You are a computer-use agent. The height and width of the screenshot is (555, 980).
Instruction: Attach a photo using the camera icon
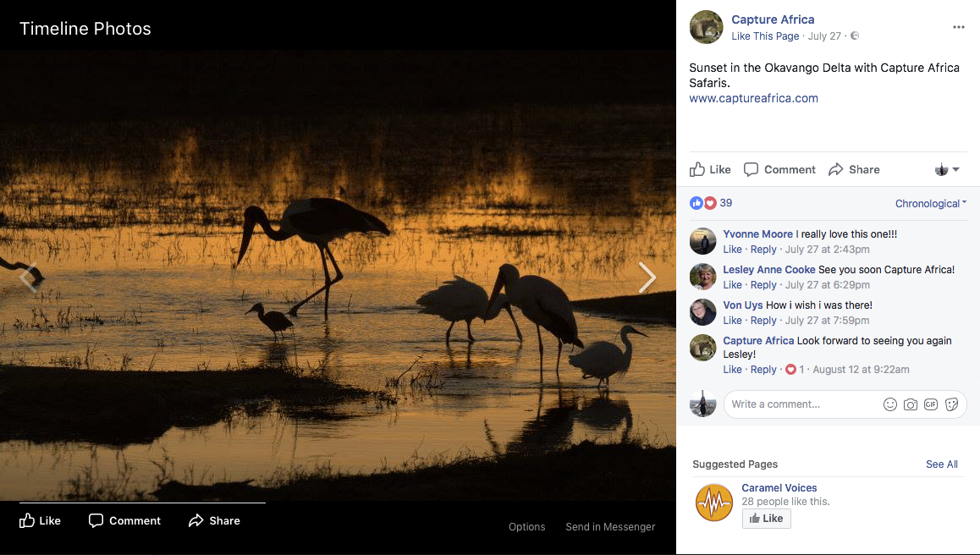tap(911, 404)
